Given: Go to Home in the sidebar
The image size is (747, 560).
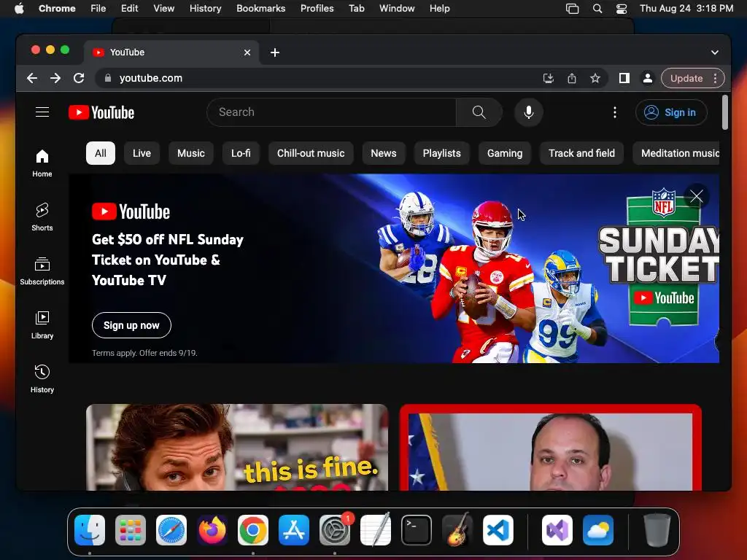Looking at the screenshot, I should point(42,163).
